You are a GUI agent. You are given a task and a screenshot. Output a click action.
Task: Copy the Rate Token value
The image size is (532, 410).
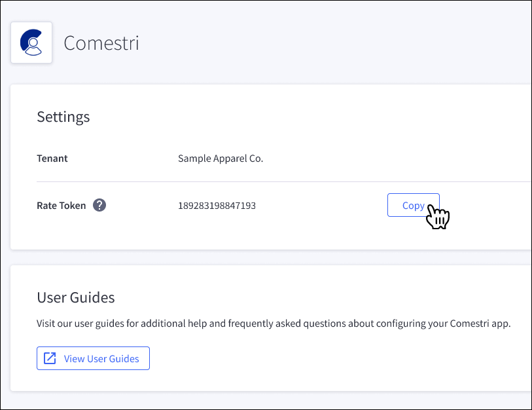pos(414,205)
